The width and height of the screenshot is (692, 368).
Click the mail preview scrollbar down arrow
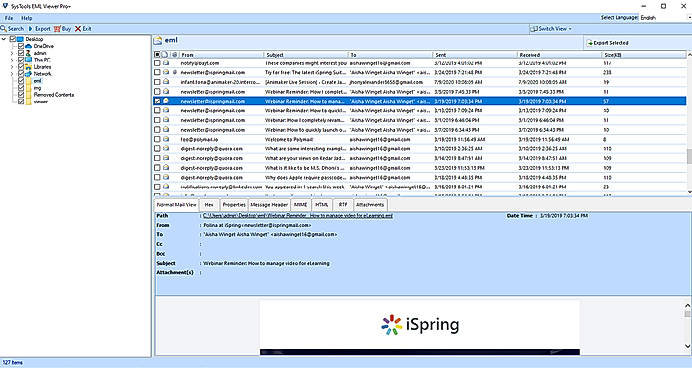click(688, 346)
